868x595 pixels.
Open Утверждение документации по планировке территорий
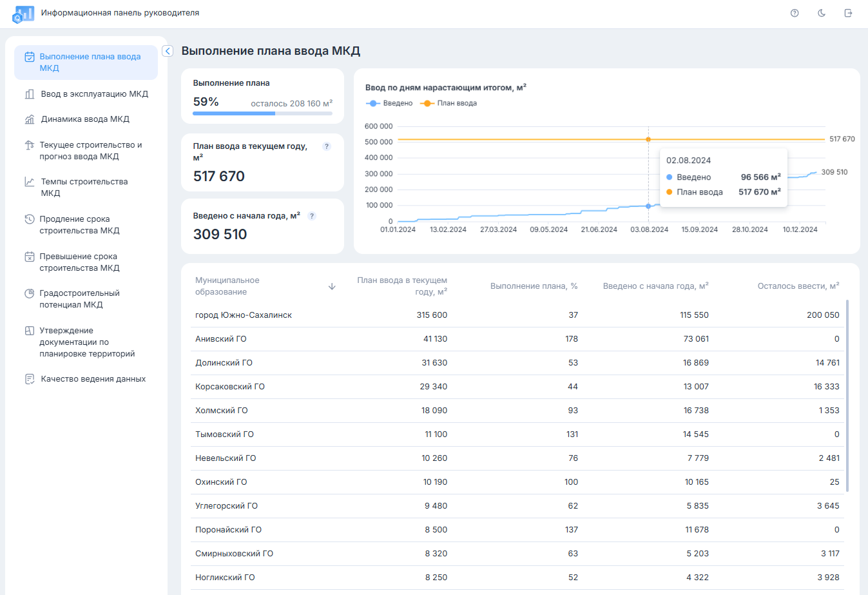[86, 342]
